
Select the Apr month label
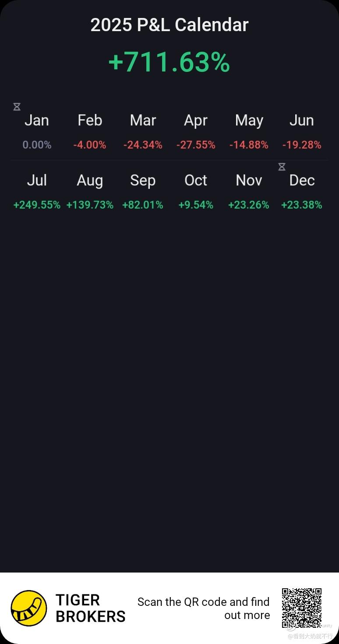(196, 121)
